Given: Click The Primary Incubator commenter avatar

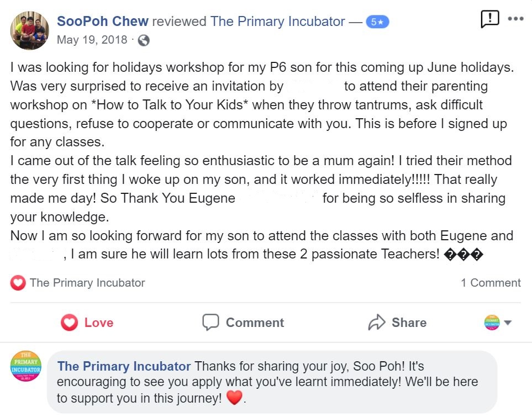Looking at the screenshot, I should (26, 366).
